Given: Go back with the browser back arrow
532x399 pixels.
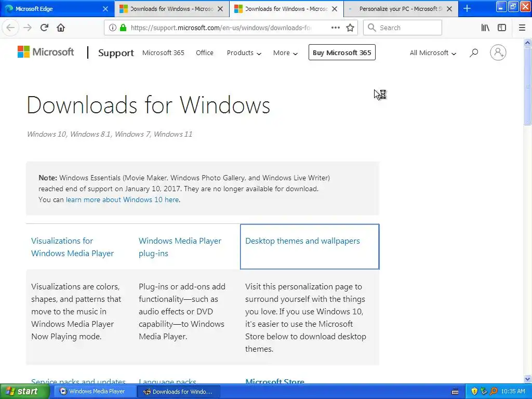Looking at the screenshot, I should pos(10,28).
